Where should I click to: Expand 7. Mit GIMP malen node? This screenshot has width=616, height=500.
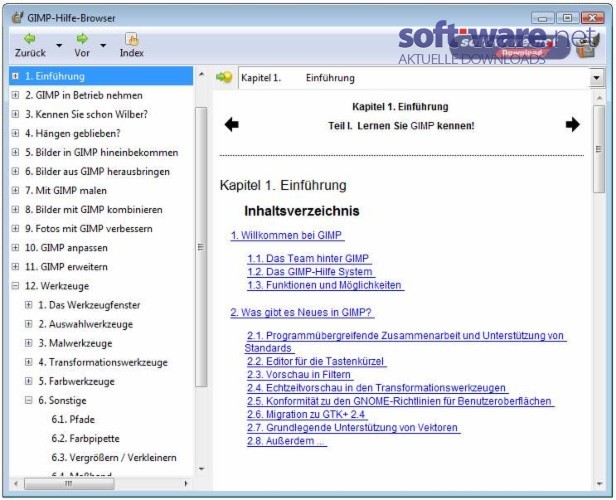pos(15,190)
